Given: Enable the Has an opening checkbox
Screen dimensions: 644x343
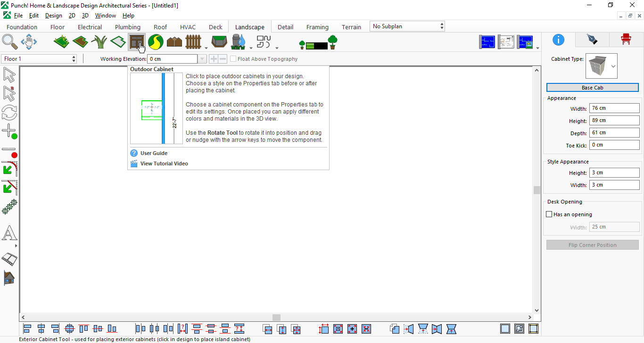Looking at the screenshot, I should [549, 214].
